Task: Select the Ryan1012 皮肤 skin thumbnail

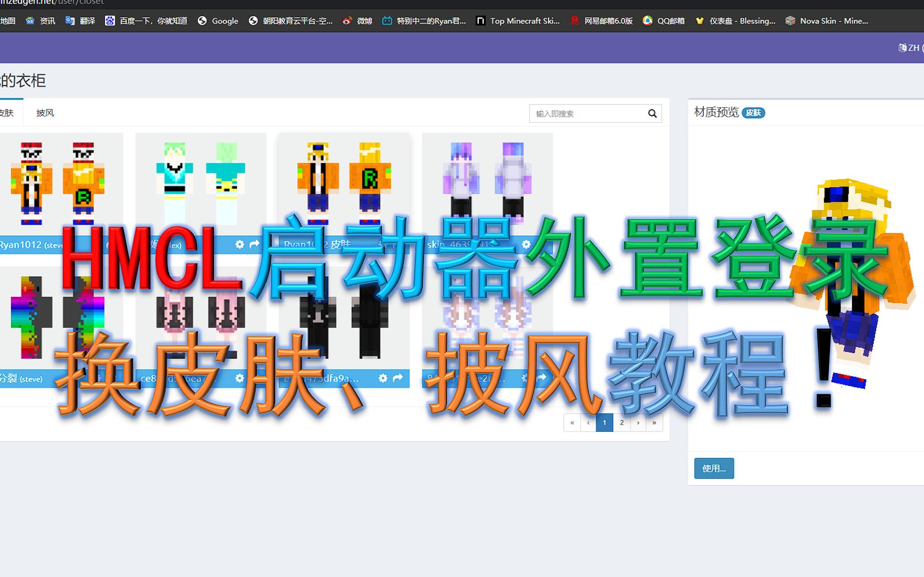Action: 344,183
